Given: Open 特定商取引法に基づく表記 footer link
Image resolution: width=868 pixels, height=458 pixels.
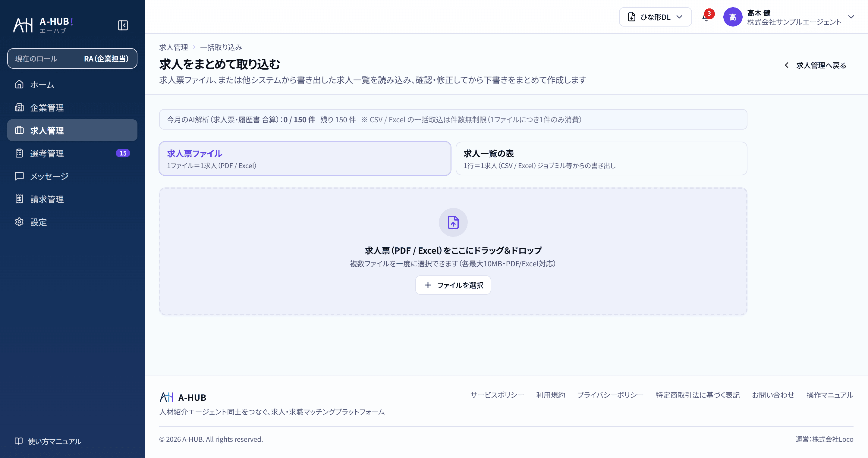Looking at the screenshot, I should click(697, 395).
